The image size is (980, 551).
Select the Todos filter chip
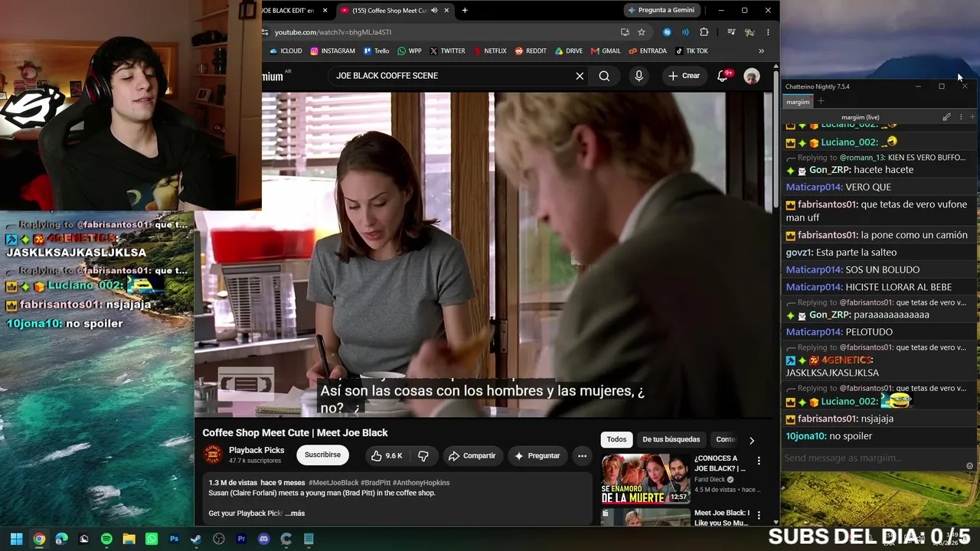tap(616, 439)
